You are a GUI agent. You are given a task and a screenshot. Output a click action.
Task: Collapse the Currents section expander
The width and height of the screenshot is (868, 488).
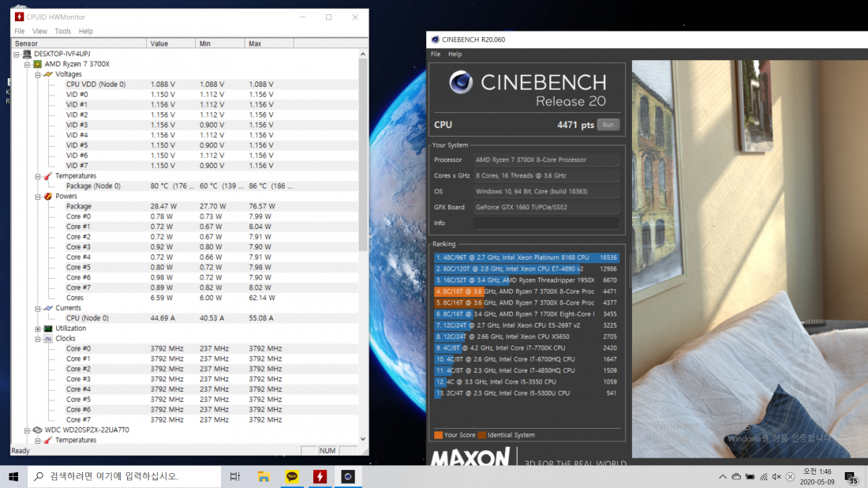click(38, 309)
